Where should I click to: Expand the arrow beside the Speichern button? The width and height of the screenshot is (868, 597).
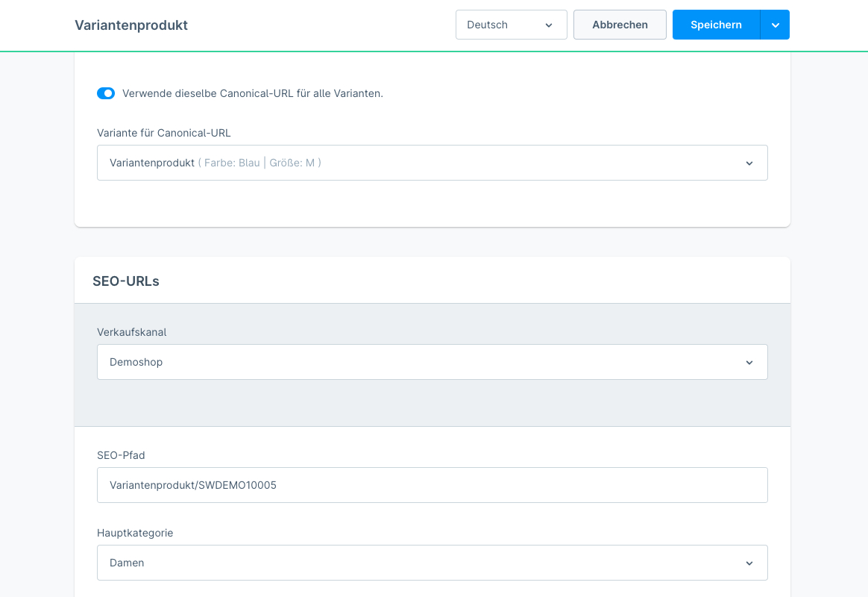pos(776,25)
